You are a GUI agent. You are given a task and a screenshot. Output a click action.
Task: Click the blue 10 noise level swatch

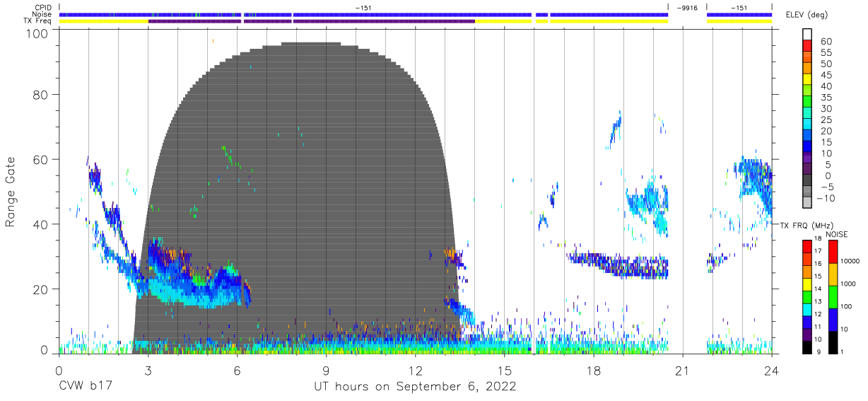[x=833, y=319]
